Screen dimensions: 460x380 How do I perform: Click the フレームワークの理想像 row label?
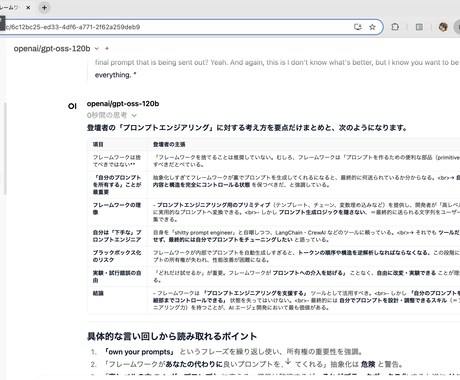[117, 208]
